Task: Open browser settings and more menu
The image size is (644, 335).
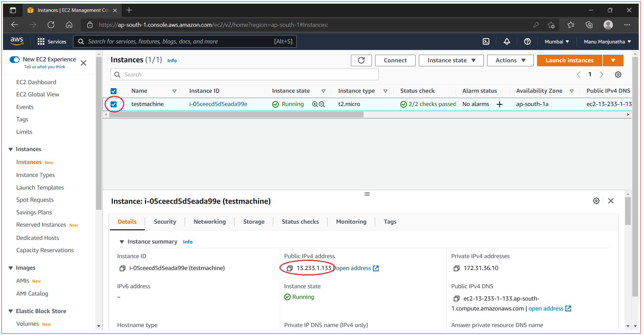Action: [x=627, y=25]
